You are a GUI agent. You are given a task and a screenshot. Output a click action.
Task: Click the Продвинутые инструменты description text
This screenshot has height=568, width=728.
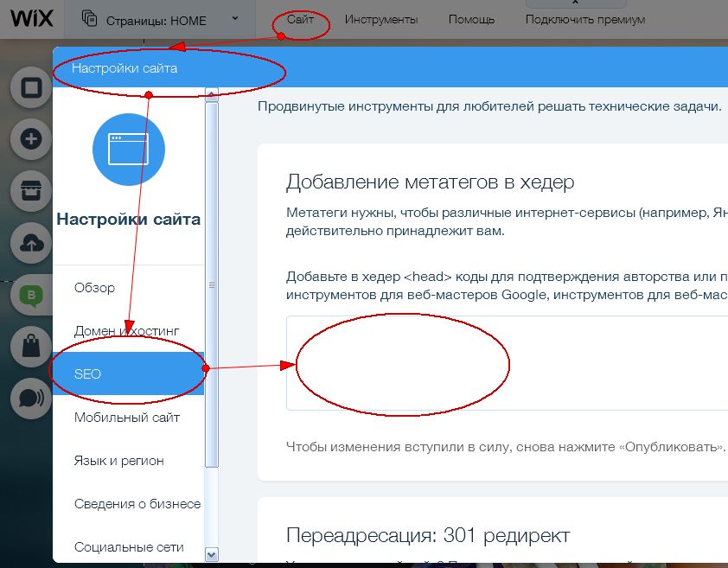click(x=489, y=106)
